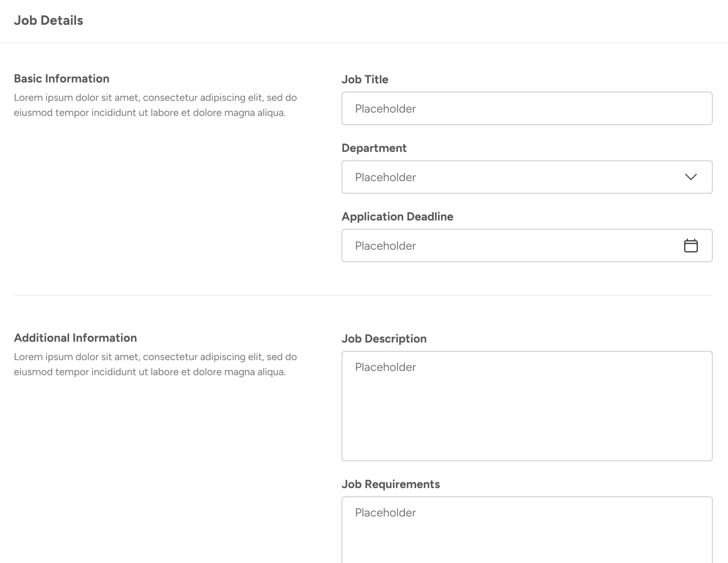This screenshot has height=563, width=728.
Task: Click the Application Deadline label
Action: 397,217
